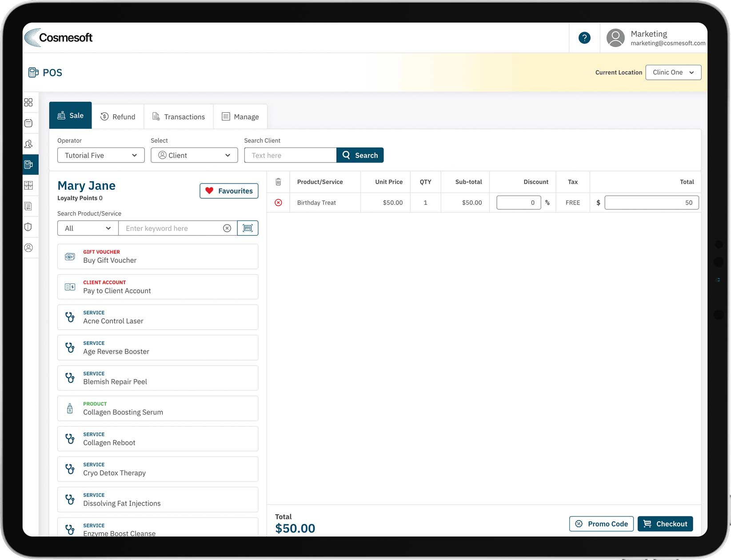Click the Checkout button

pyautogui.click(x=665, y=524)
